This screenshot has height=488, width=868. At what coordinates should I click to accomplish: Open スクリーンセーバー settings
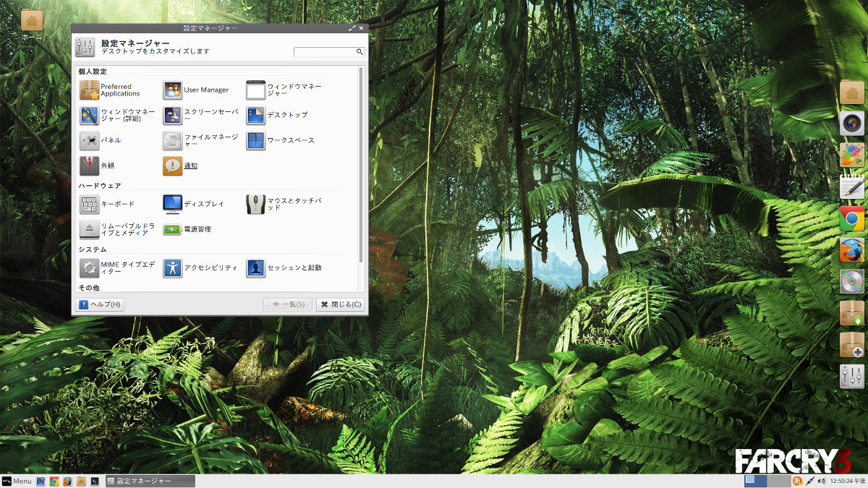click(201, 116)
